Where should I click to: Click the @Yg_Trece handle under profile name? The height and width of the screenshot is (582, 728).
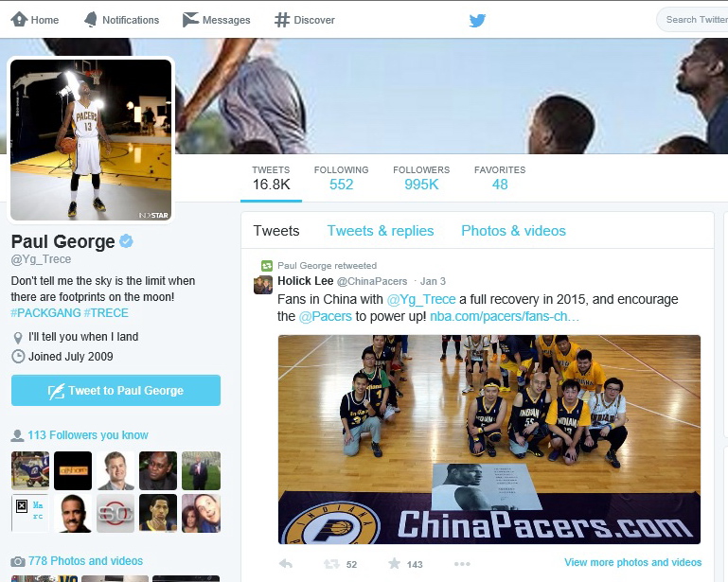pos(41,259)
